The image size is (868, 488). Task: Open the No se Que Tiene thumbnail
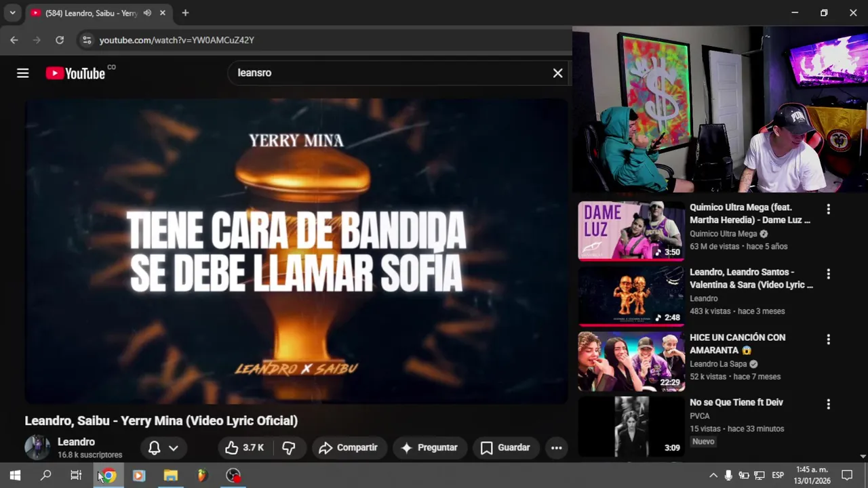coord(631,426)
